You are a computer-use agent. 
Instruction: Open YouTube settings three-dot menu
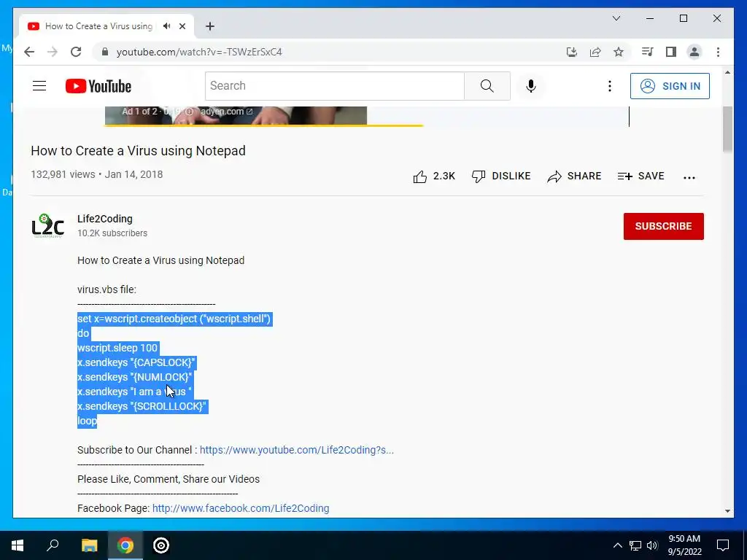coord(609,86)
